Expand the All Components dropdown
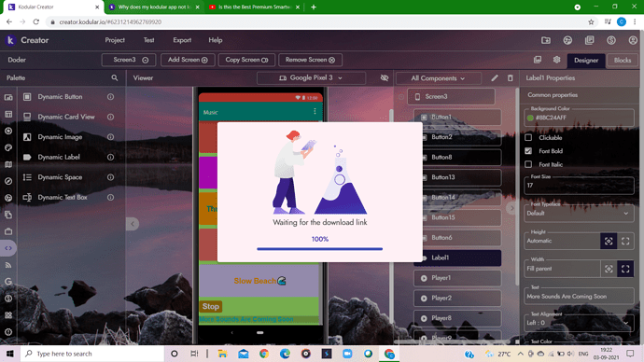The image size is (644, 362). [x=439, y=78]
